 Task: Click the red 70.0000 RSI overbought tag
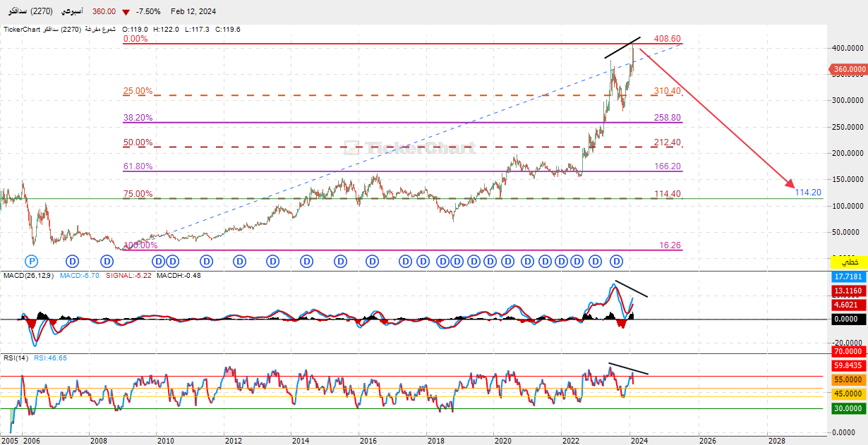tap(848, 351)
